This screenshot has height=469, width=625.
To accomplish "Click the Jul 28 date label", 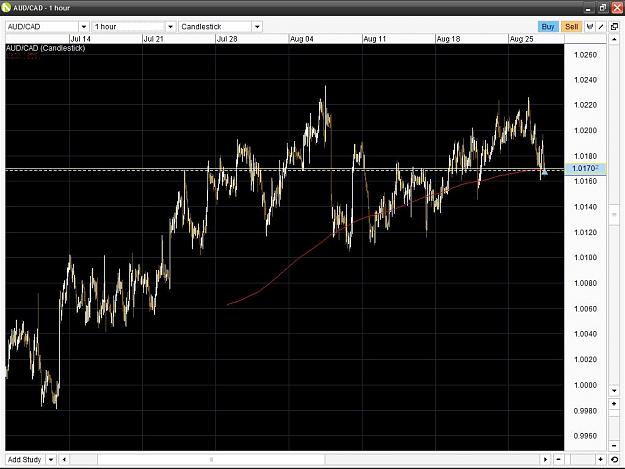I will 227,39.
